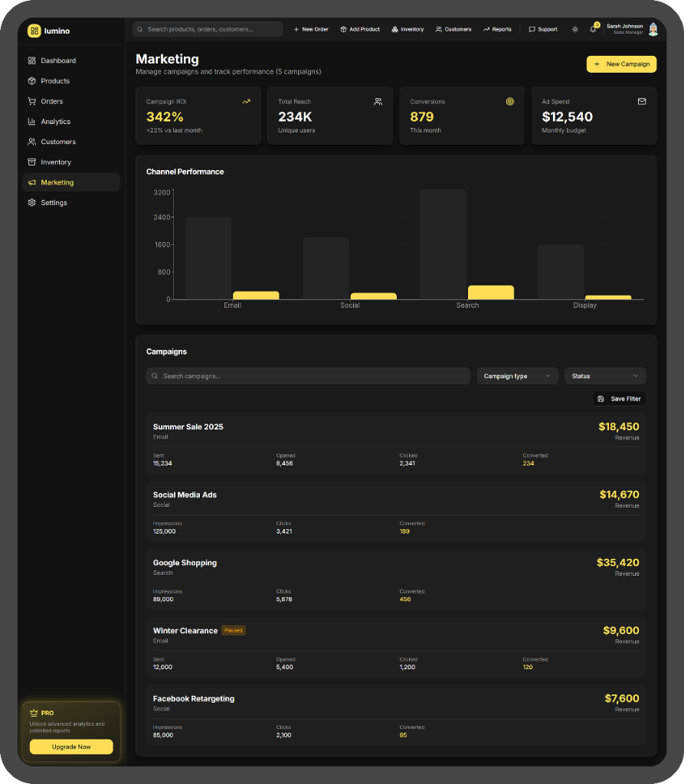Open the Status filter dropdown

pos(604,376)
